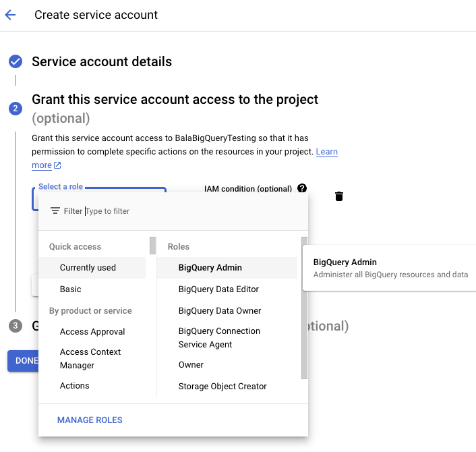This screenshot has width=476, height=452.
Task: Choose BigQuery Data Owner role
Action: pos(227,311)
